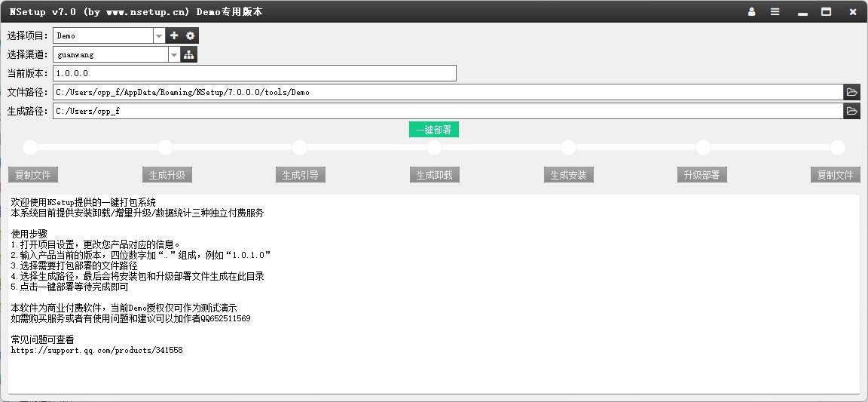Click the last 复制文件 step button
Image resolution: width=868 pixels, height=402 pixels.
pyautogui.click(x=836, y=175)
